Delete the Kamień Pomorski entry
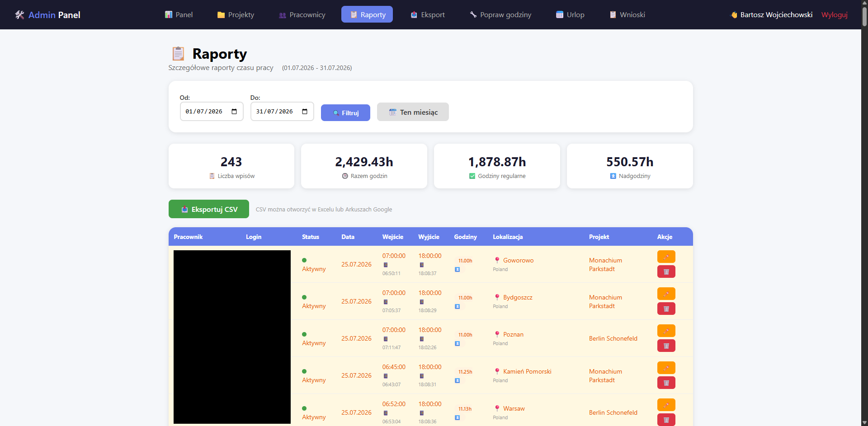This screenshot has width=868, height=426. (x=666, y=383)
